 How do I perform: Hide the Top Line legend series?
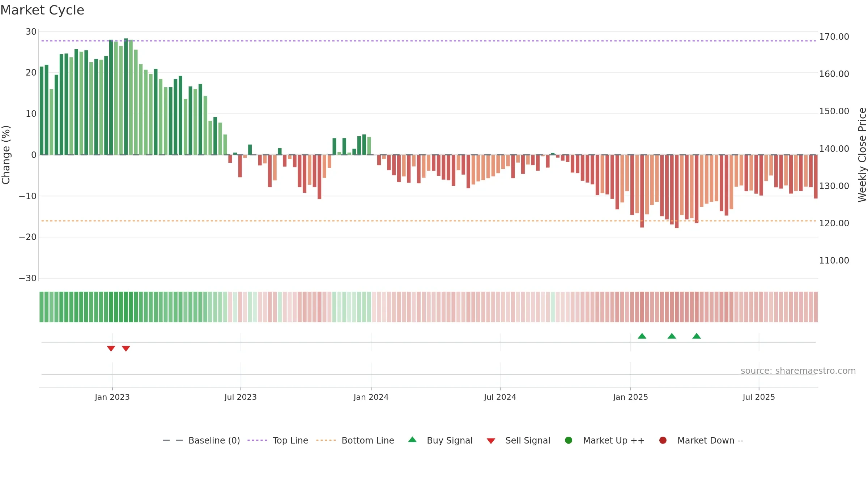[x=278, y=440]
